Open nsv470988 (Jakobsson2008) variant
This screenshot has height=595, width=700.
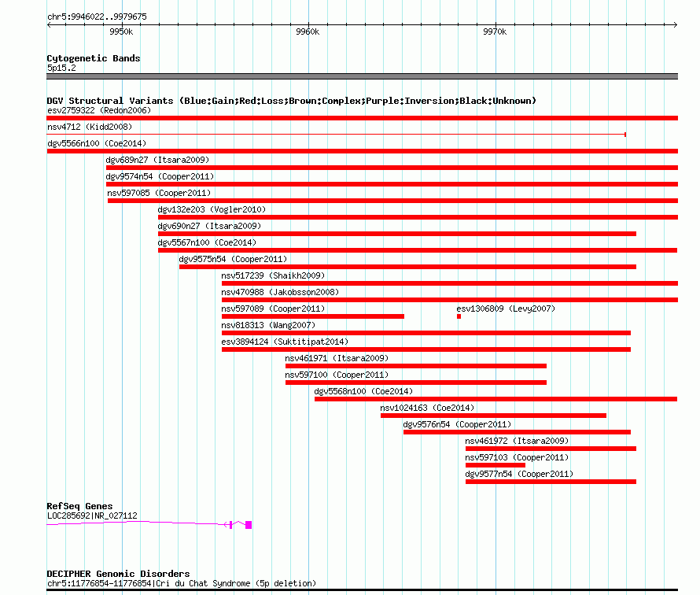pos(450,300)
